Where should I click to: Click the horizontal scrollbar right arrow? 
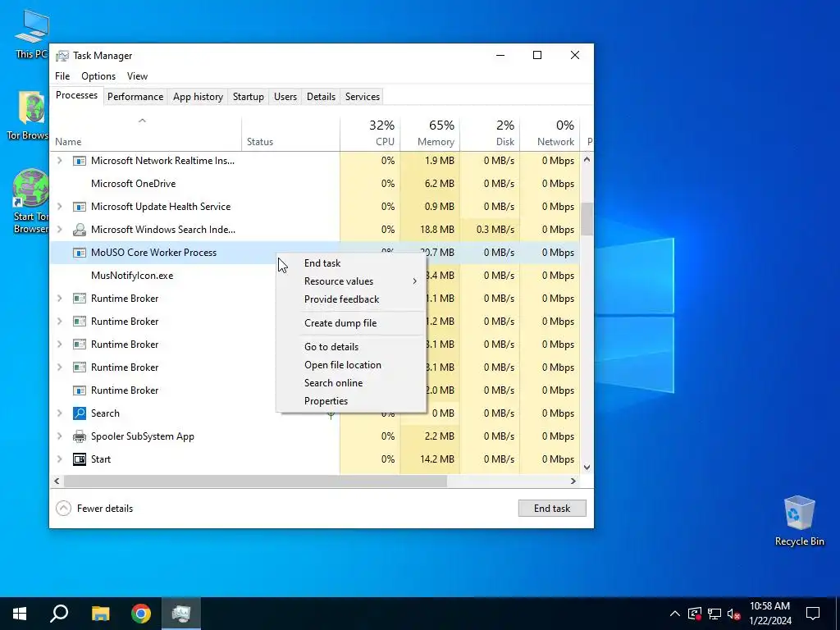(573, 481)
